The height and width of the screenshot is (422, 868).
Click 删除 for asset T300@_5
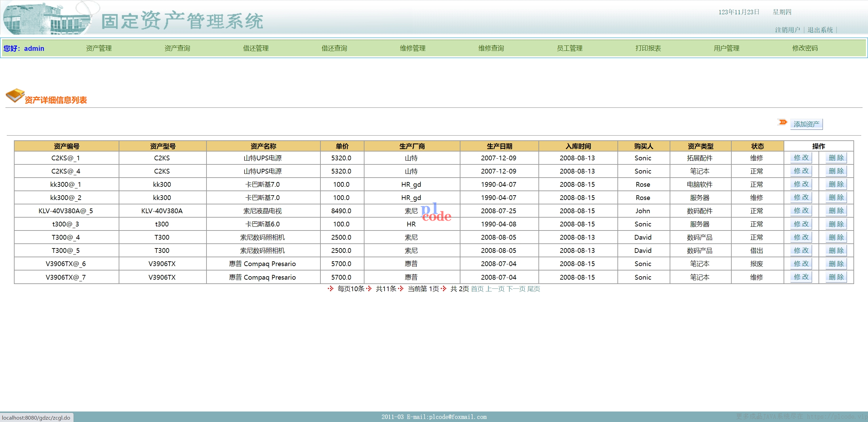(836, 250)
